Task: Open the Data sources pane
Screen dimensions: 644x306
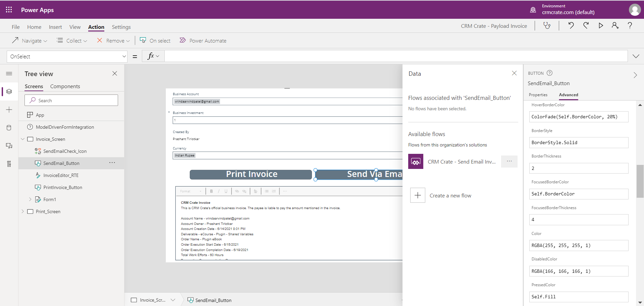Action: (9, 127)
